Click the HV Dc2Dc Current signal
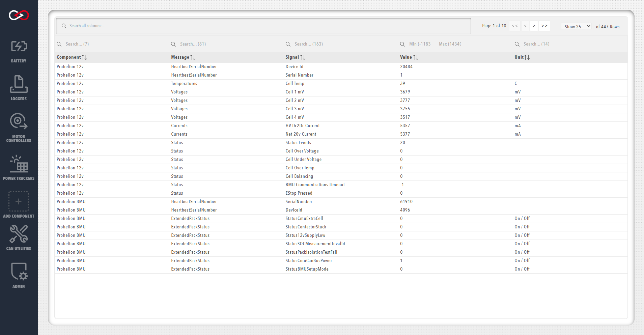This screenshot has width=644, height=335. [303, 126]
